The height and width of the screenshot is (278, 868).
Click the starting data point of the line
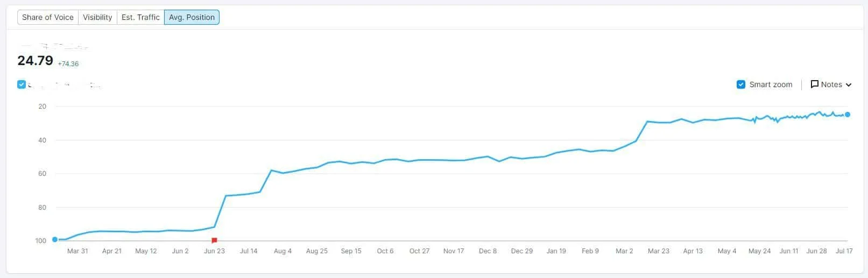55,239
